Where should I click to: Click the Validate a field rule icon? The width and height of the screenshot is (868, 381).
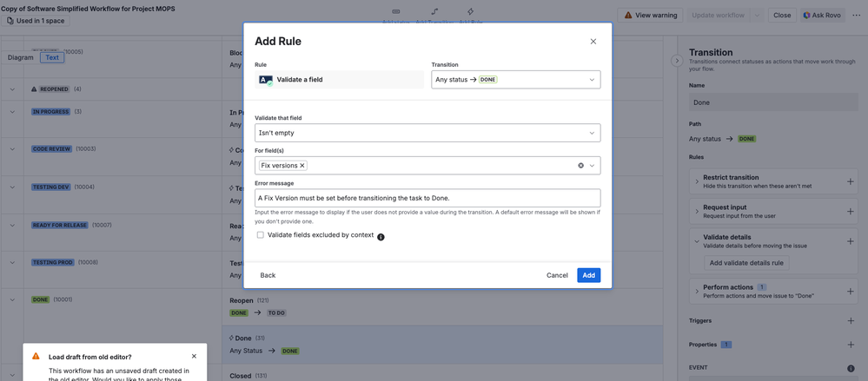[266, 80]
